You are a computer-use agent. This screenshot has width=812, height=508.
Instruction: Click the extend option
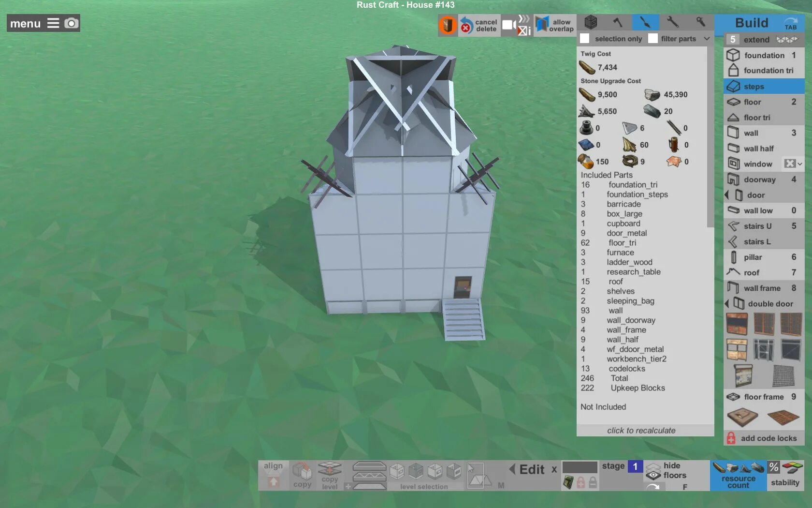[x=764, y=40]
